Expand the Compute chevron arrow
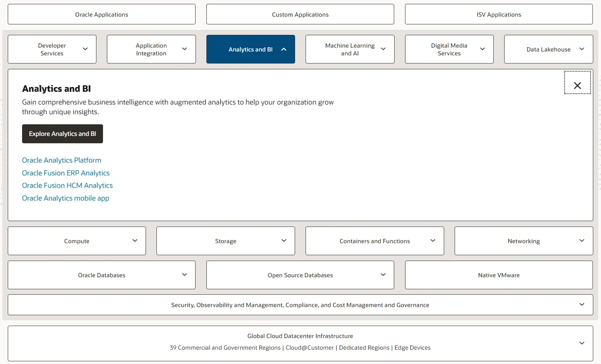Viewport: 601px width, 364px height. 135,240
